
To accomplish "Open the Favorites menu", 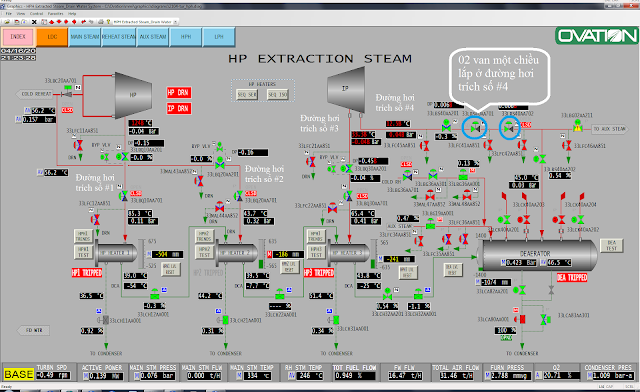I will coord(55,13).
